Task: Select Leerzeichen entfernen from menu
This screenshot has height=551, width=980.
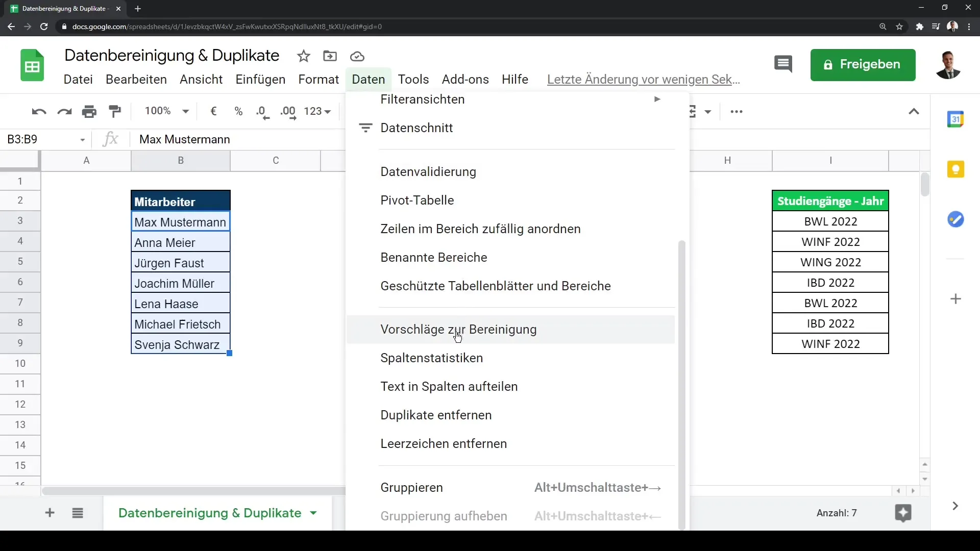Action: tap(444, 443)
